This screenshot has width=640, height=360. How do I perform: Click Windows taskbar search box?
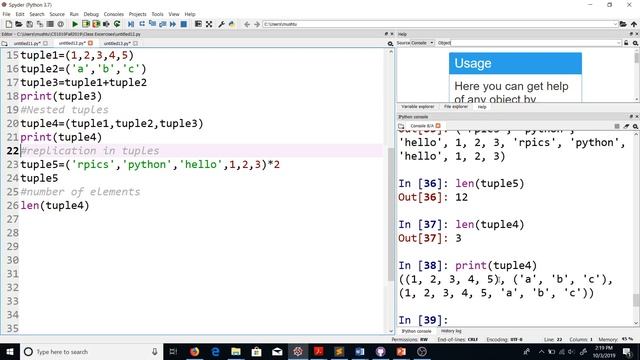91,351
